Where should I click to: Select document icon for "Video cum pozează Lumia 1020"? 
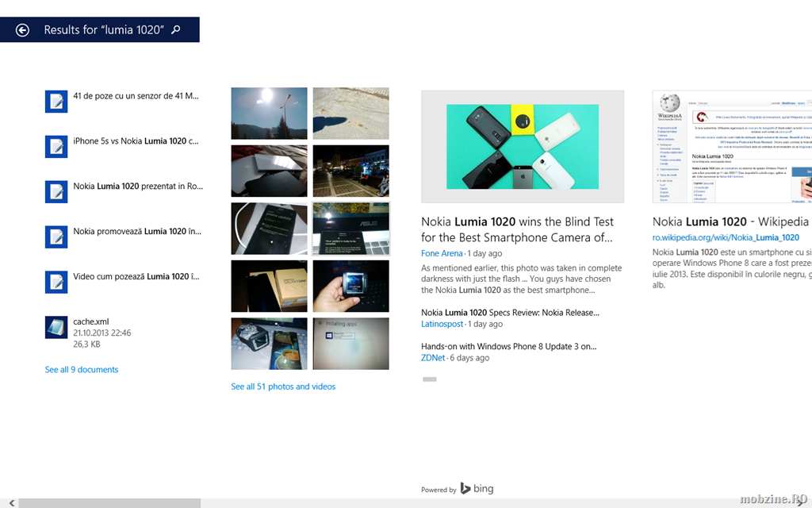point(56,282)
